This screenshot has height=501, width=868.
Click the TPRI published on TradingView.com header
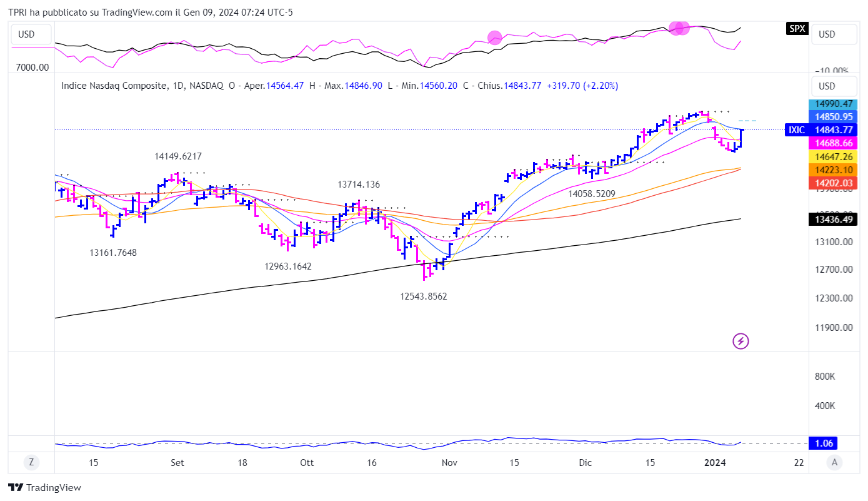click(150, 12)
